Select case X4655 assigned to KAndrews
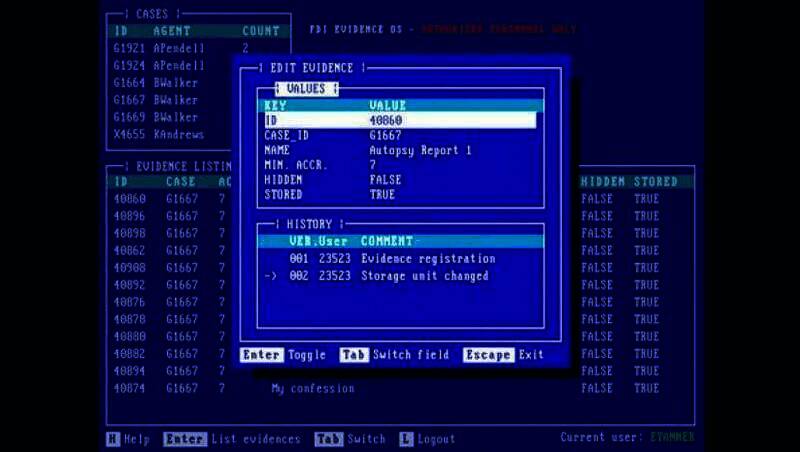 click(x=160, y=134)
